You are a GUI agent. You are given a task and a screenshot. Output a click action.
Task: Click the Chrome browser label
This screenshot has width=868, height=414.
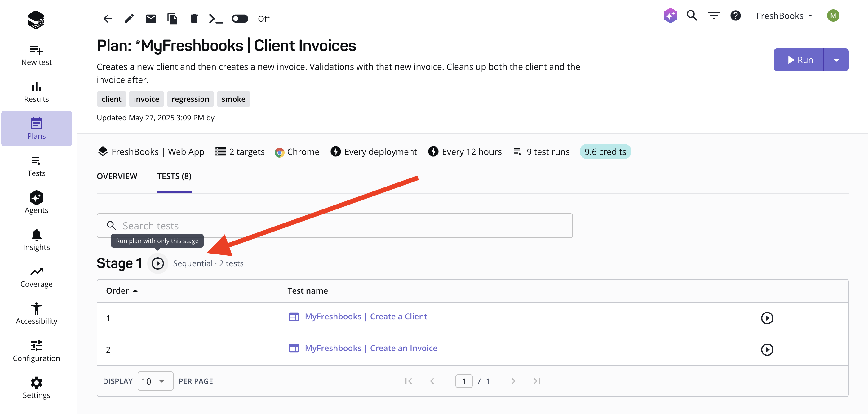click(297, 152)
